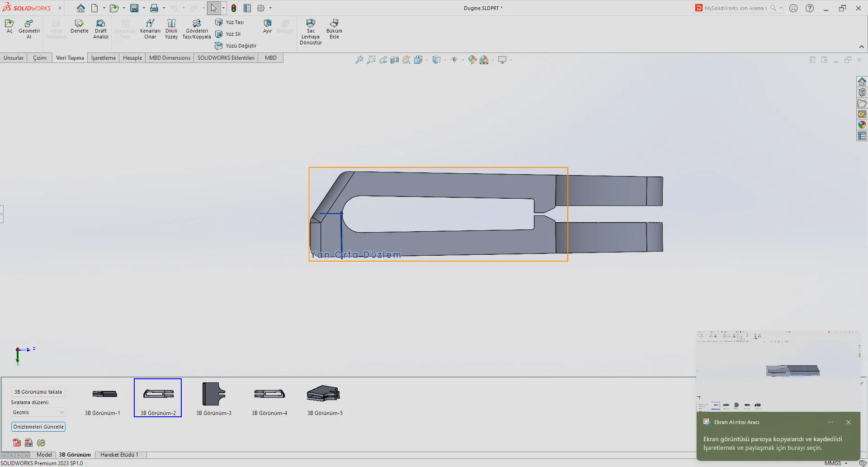Expand the New document dropdown arrow
The height and width of the screenshot is (467, 868).
tap(104, 8)
